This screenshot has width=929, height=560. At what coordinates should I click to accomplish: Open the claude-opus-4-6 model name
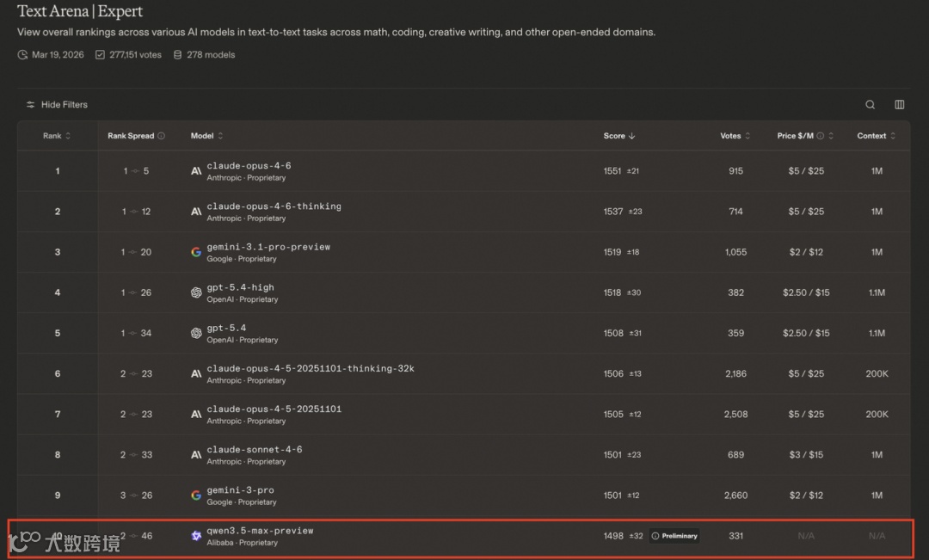[249, 166]
